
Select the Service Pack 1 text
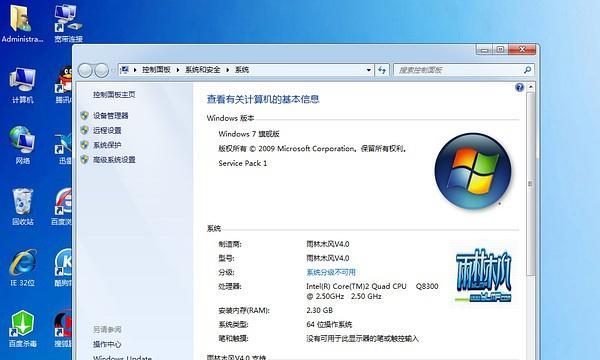coord(243,163)
